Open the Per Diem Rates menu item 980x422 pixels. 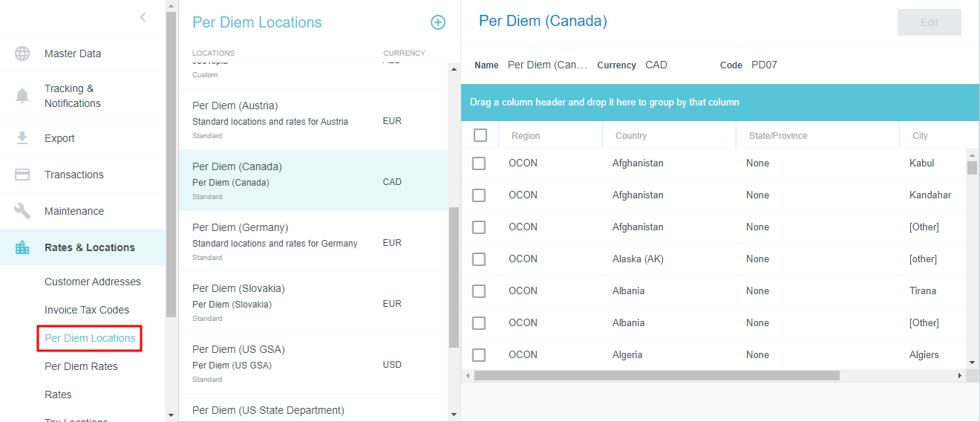81,366
